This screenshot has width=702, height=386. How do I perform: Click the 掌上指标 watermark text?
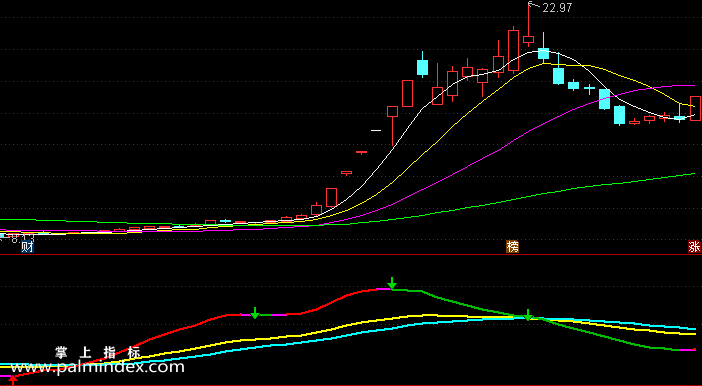click(98, 353)
